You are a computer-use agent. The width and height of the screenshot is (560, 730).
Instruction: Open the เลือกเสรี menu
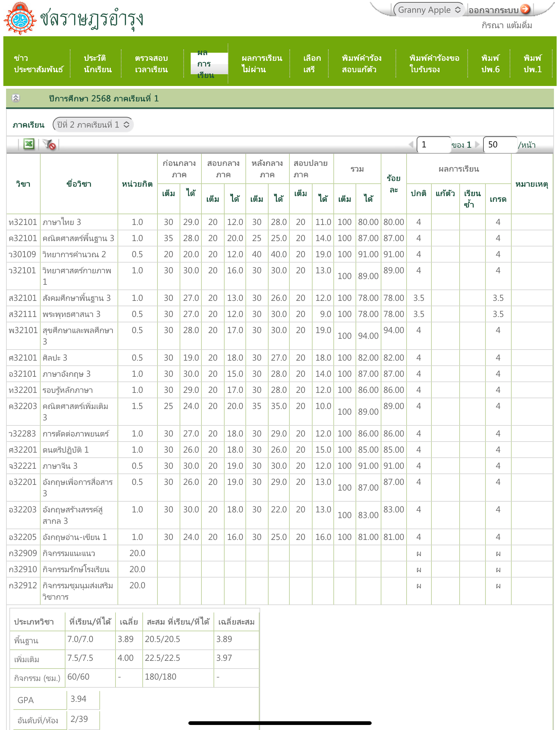312,63
